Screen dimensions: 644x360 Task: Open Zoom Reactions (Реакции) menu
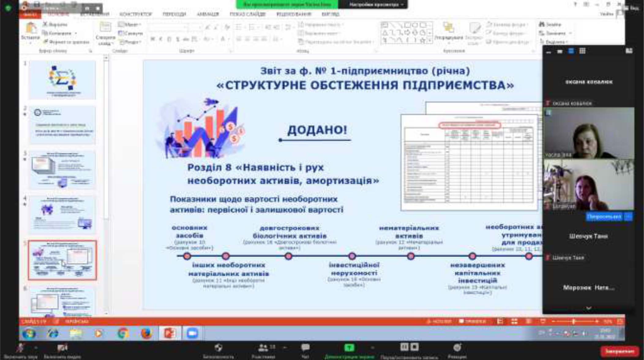(457, 348)
